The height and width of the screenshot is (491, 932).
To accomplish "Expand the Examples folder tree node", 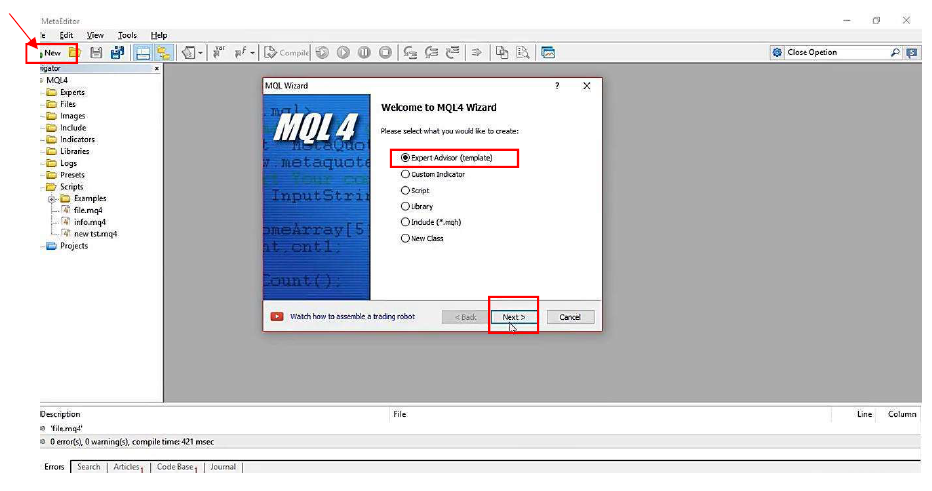I will pos(52,199).
